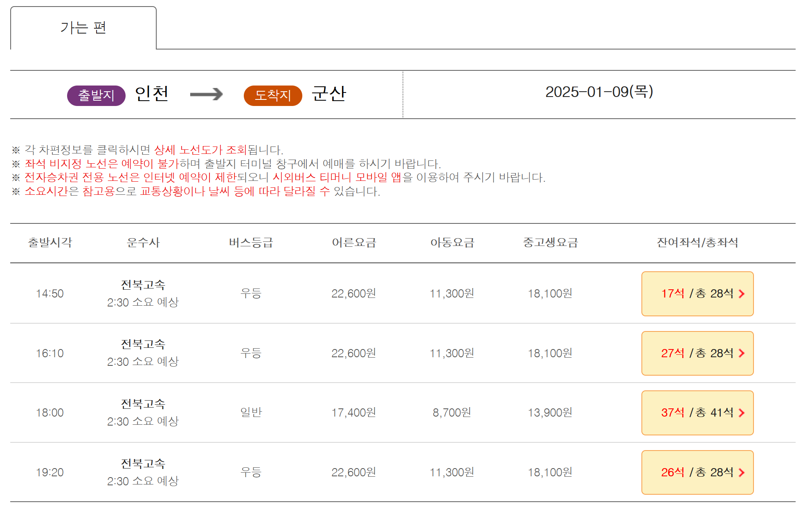Click the 일반 bus grade cell

pos(251,412)
